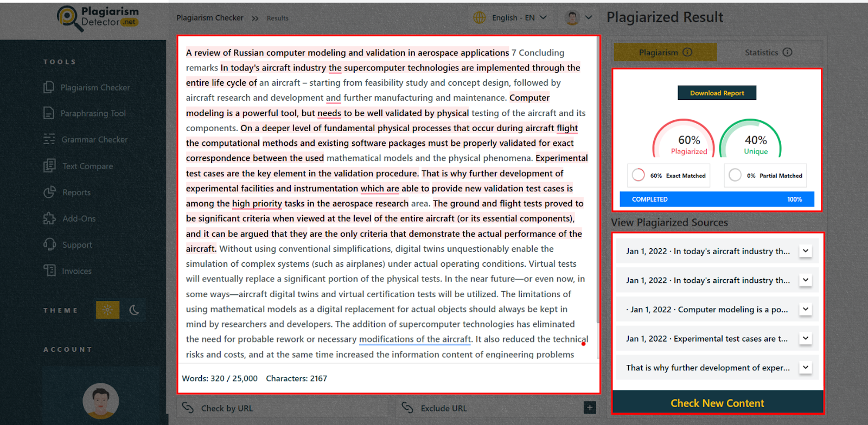Switch to light theme sun toggle
This screenshot has width=868, height=425.
pos(107,310)
